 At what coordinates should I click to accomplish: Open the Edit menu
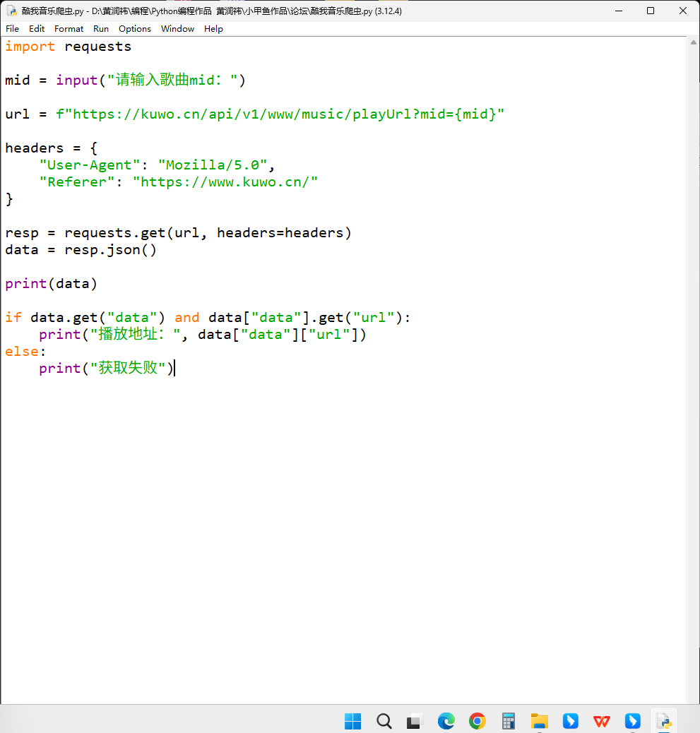tap(37, 29)
